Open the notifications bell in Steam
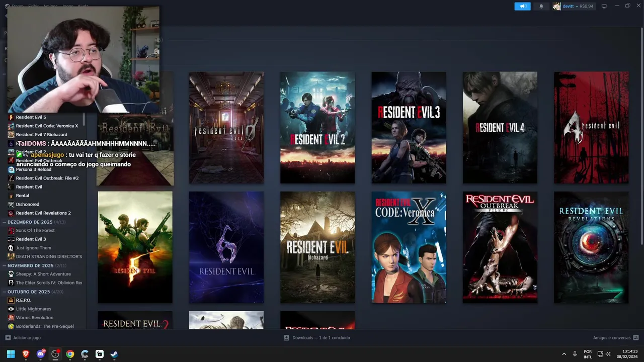This screenshot has width=644, height=362. point(541,6)
